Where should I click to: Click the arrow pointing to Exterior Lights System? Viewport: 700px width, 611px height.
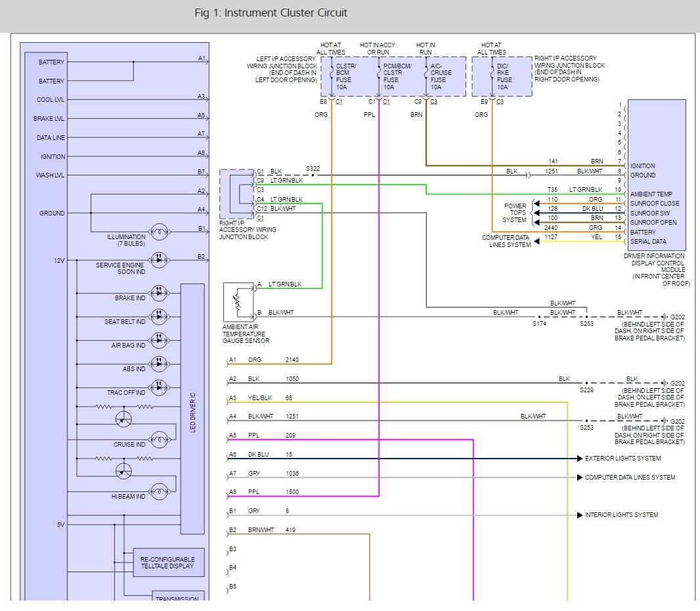click(580, 458)
